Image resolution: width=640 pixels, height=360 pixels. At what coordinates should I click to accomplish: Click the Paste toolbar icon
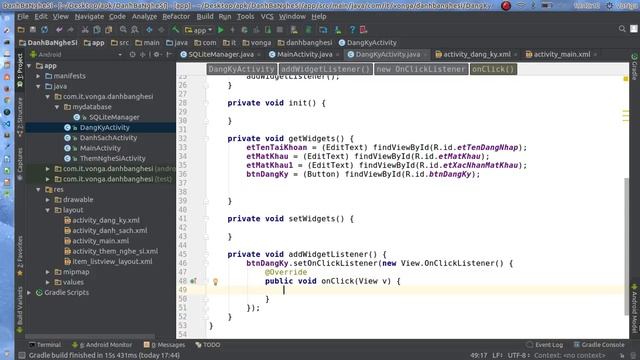tap(109, 30)
